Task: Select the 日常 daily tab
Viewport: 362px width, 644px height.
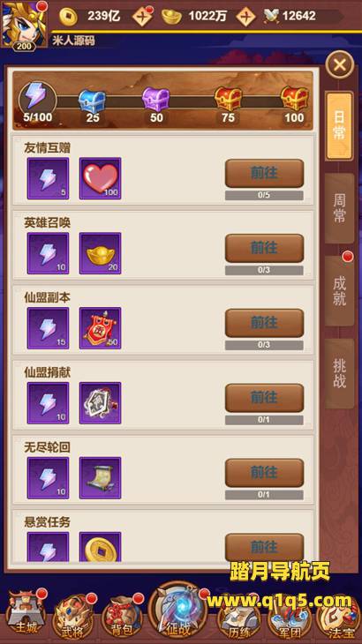Action: coord(339,126)
